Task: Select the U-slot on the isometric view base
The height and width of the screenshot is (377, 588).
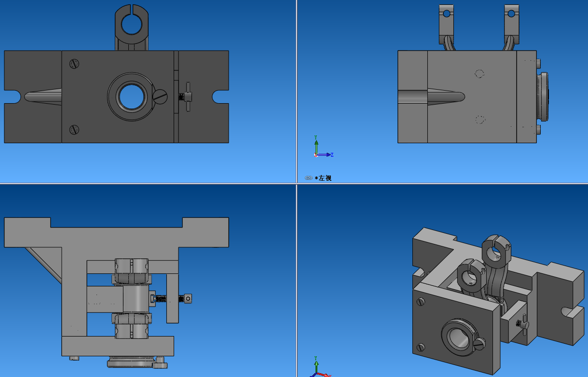Action: [x=572, y=312]
